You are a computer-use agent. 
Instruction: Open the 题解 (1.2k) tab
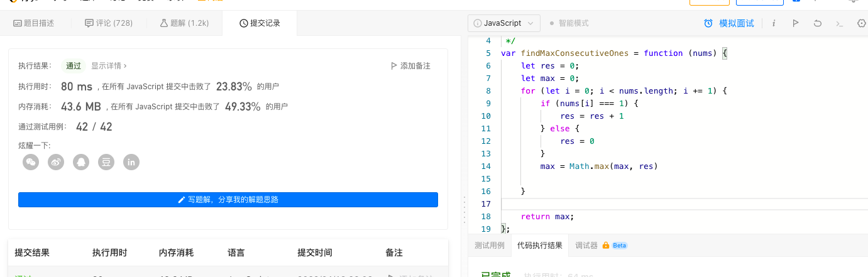tap(184, 23)
